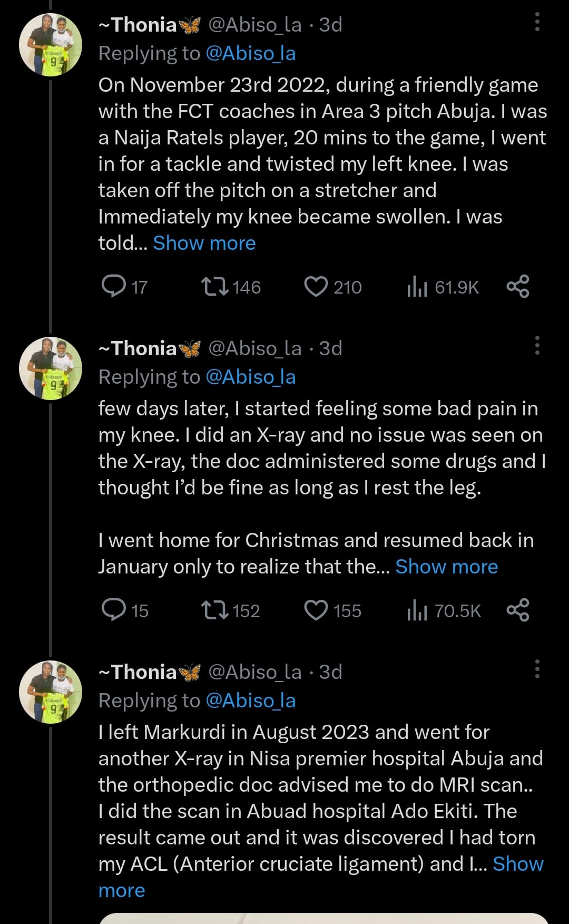569x924 pixels.
Task: Open Thonia's profile picture on first tweet
Action: tap(51, 45)
